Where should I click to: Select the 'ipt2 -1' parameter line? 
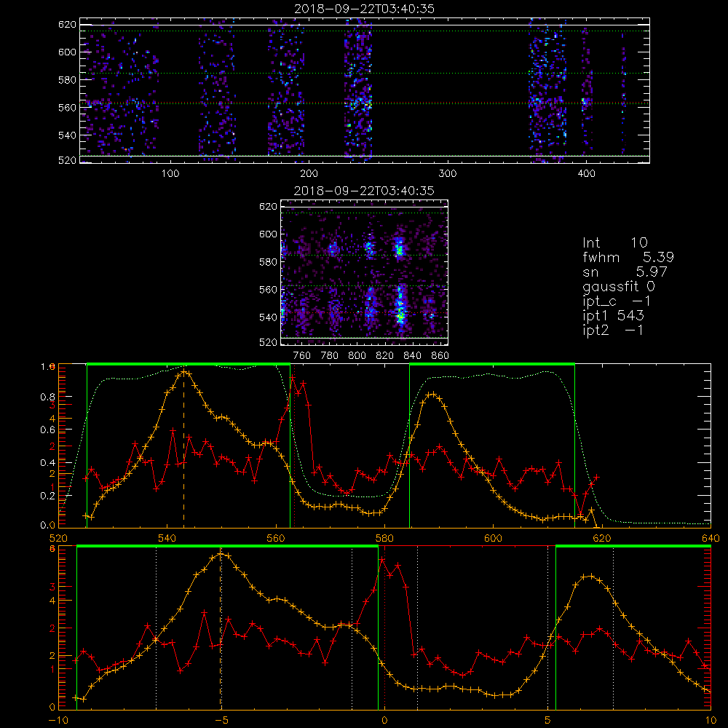613,330
